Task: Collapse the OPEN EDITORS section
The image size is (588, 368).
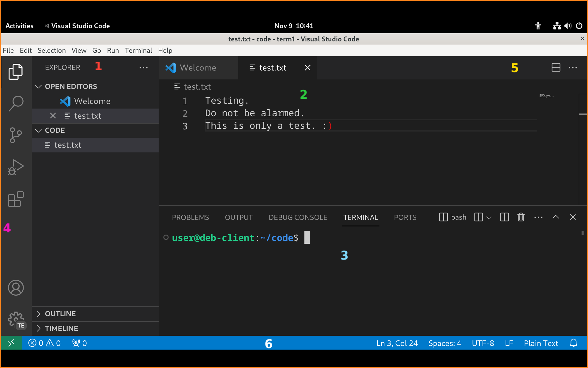Action: 71,86
